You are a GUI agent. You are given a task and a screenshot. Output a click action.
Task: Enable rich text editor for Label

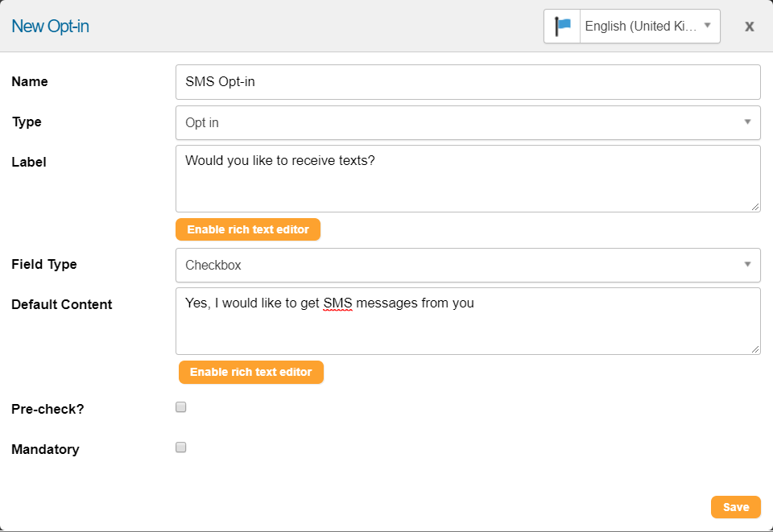coord(248,229)
